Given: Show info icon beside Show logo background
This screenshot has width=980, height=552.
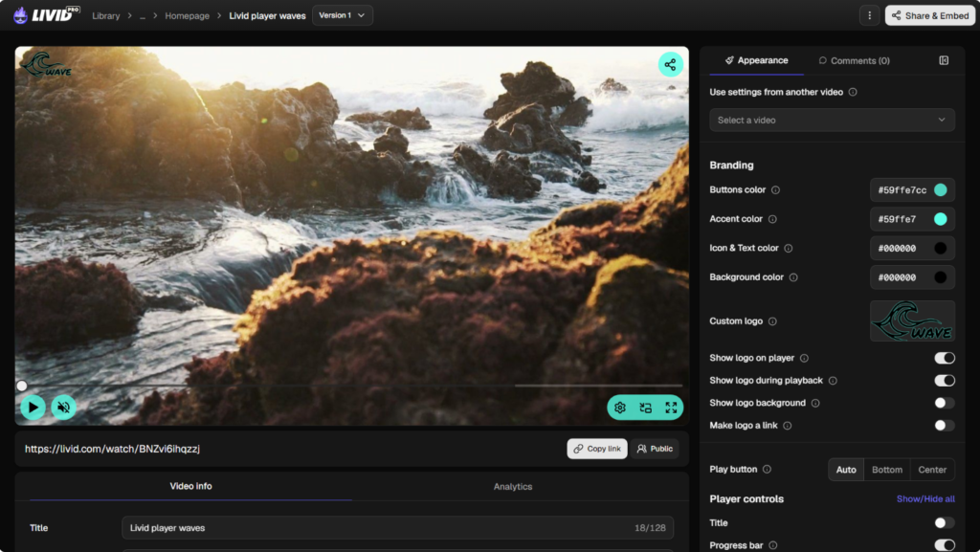Looking at the screenshot, I should point(815,404).
